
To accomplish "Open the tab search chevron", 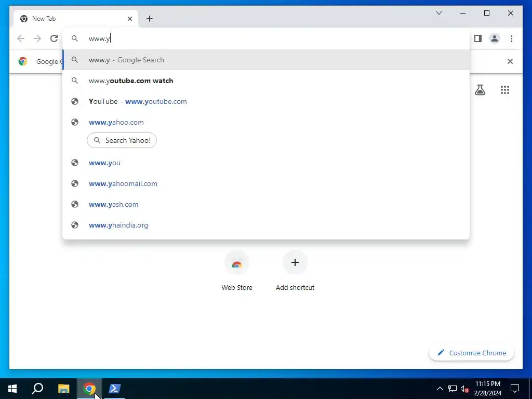I will click(x=439, y=13).
